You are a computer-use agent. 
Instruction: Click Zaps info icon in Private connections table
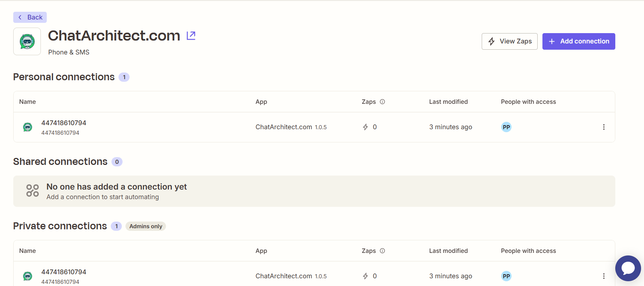tap(382, 251)
